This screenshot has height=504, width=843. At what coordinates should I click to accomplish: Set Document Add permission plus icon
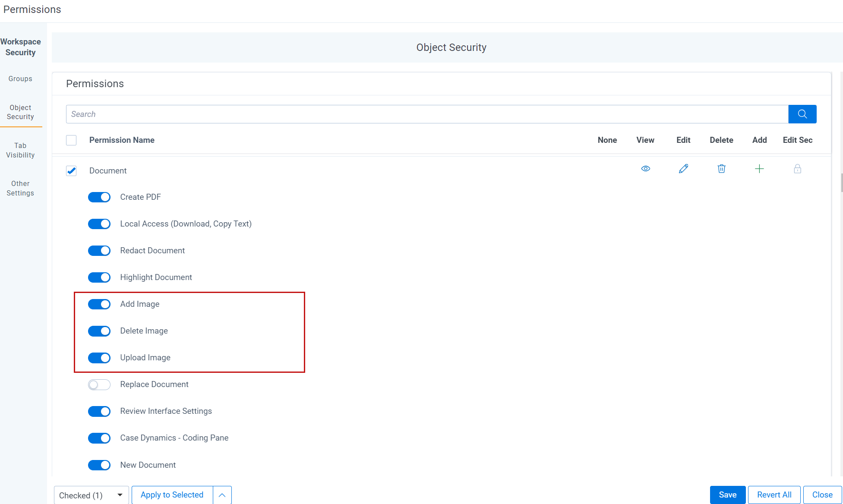tap(760, 169)
